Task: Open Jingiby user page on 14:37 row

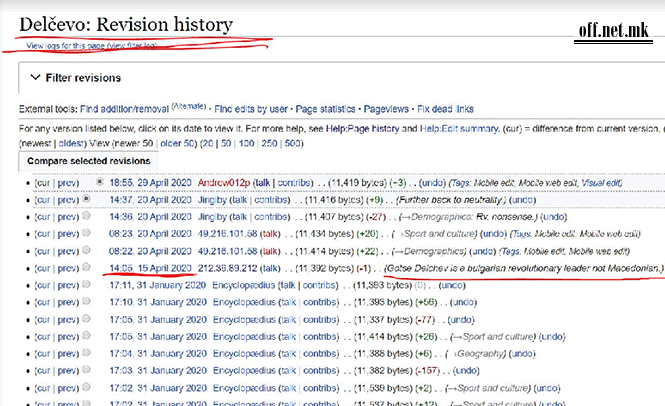Action: coord(212,200)
